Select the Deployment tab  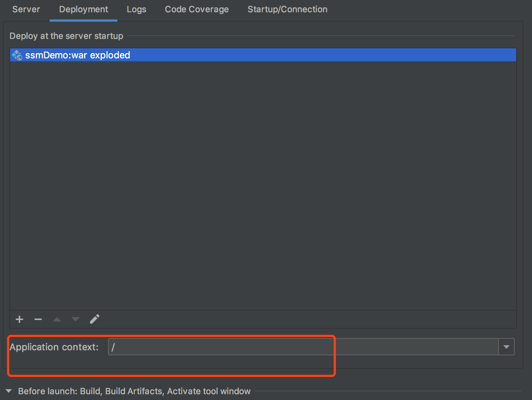(x=84, y=9)
